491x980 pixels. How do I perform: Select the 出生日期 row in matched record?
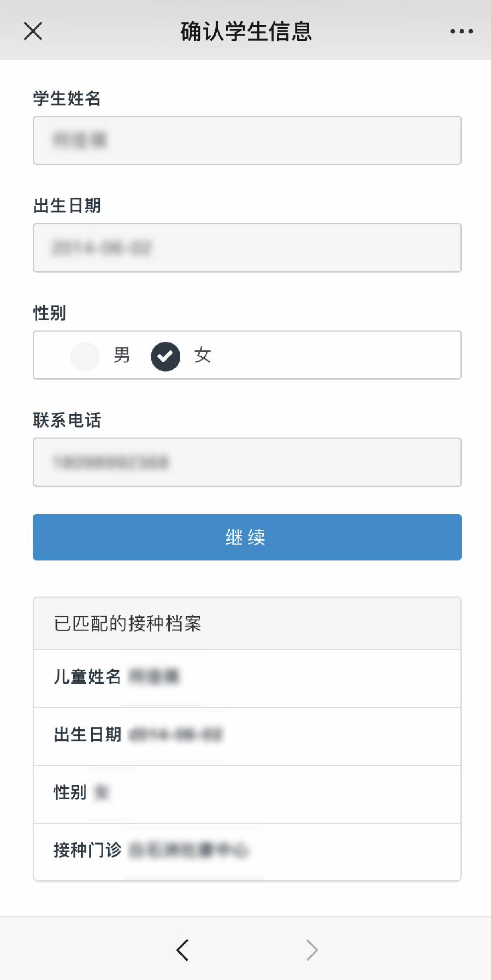(x=247, y=736)
